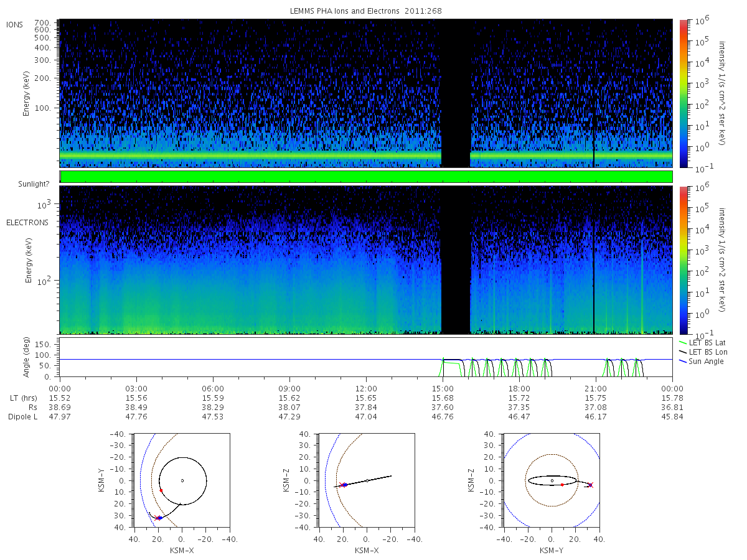
Task: Select the LET BS Lon legend entry
Action: pyautogui.click(x=702, y=352)
